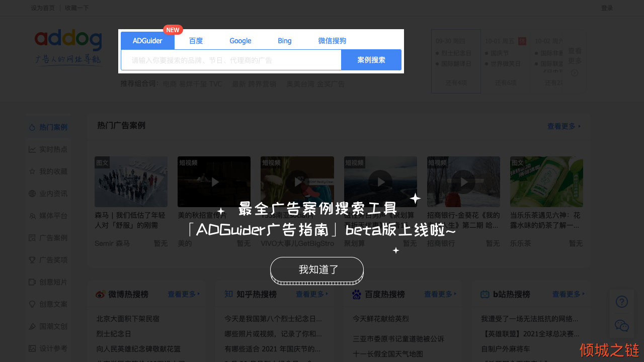Click the globe icon beside 业内资讯

click(32, 194)
